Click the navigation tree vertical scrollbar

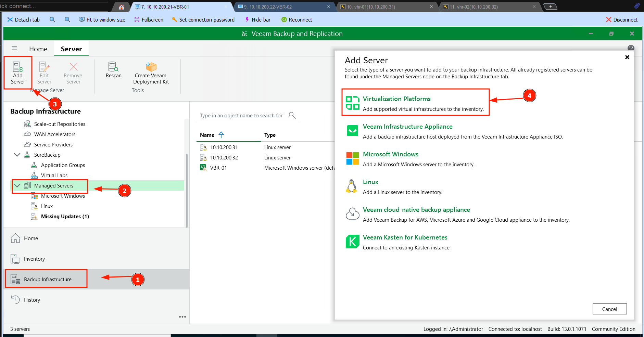click(x=187, y=190)
